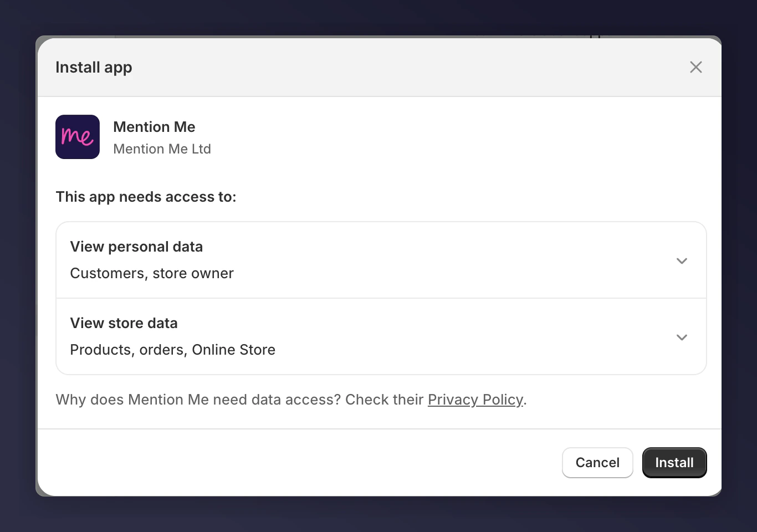757x532 pixels.
Task: Click the Mention Me app logo icon
Action: pyautogui.click(x=78, y=137)
